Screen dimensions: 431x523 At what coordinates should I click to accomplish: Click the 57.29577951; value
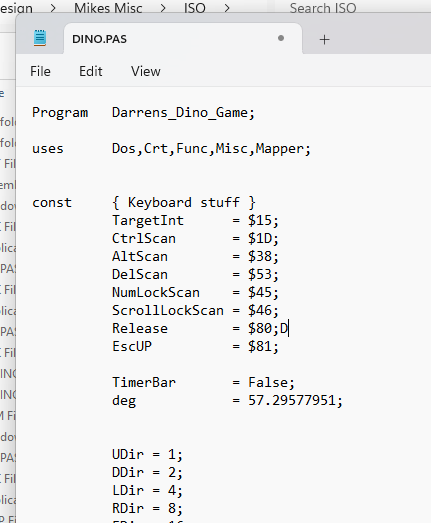click(x=295, y=401)
